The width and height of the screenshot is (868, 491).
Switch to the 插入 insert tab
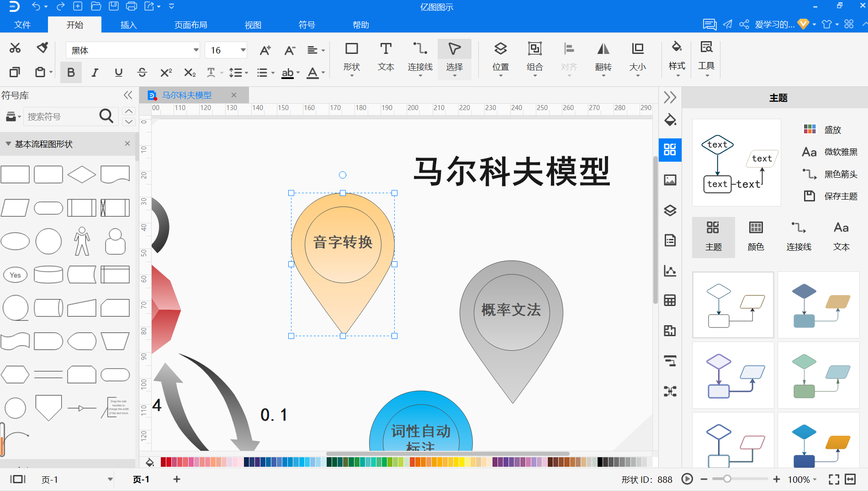128,25
